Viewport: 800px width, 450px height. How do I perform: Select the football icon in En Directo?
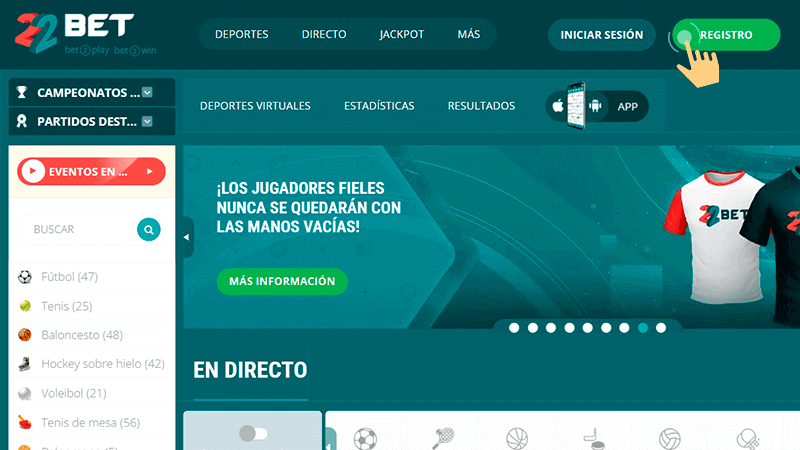(365, 438)
